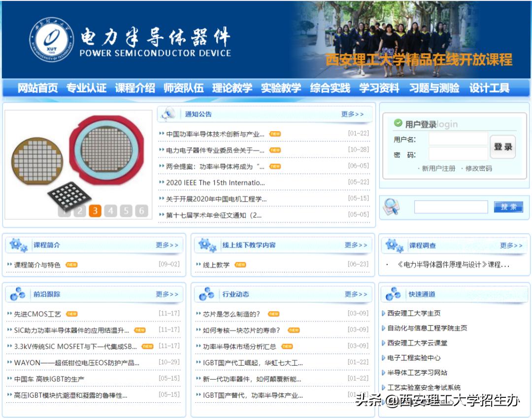Open the 网站首页 menu item

click(36, 87)
